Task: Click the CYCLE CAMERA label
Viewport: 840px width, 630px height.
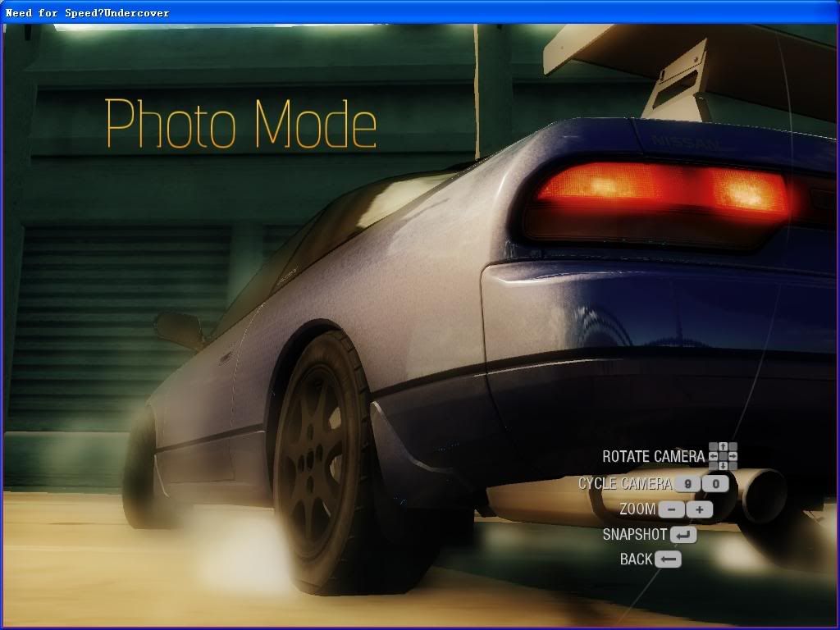Action: (625, 484)
